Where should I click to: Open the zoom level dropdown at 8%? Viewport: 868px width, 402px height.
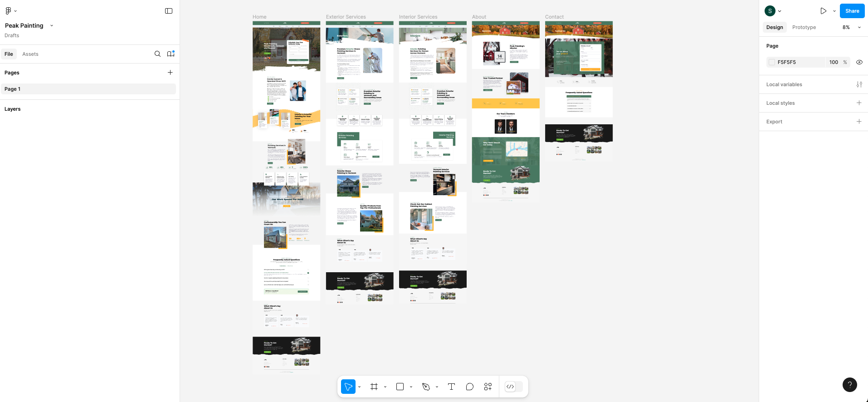coord(852,27)
